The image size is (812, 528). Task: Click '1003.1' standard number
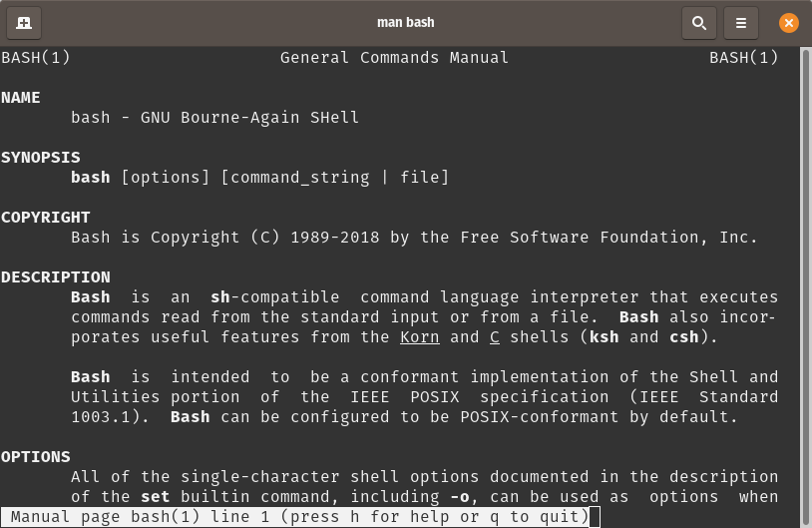pos(101,417)
